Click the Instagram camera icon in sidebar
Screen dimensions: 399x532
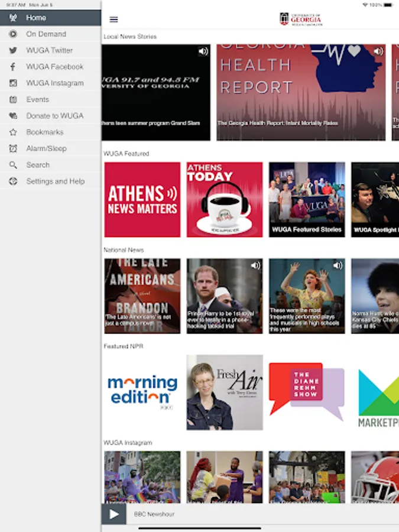click(x=13, y=83)
